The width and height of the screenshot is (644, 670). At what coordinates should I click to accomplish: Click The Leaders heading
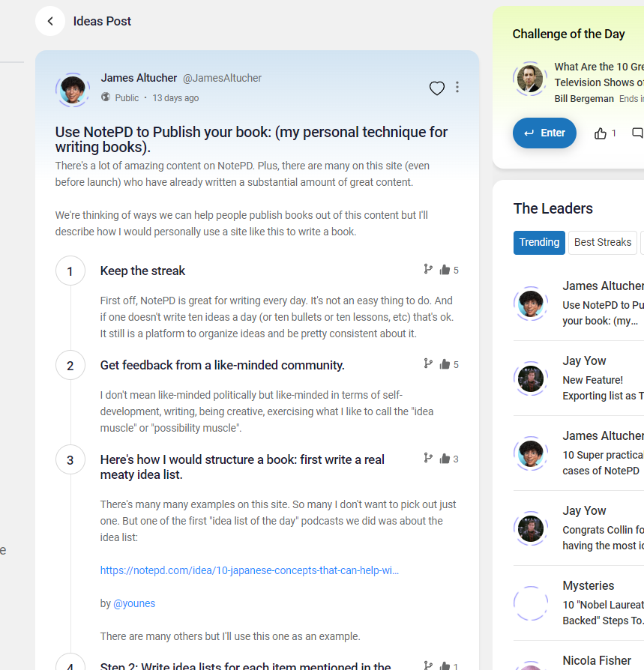click(x=553, y=208)
